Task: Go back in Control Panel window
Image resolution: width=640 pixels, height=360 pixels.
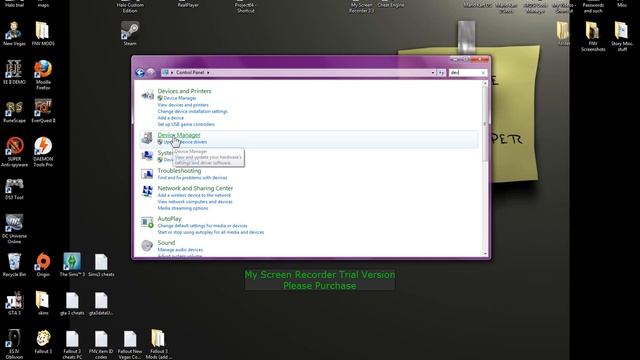Action: [140, 73]
